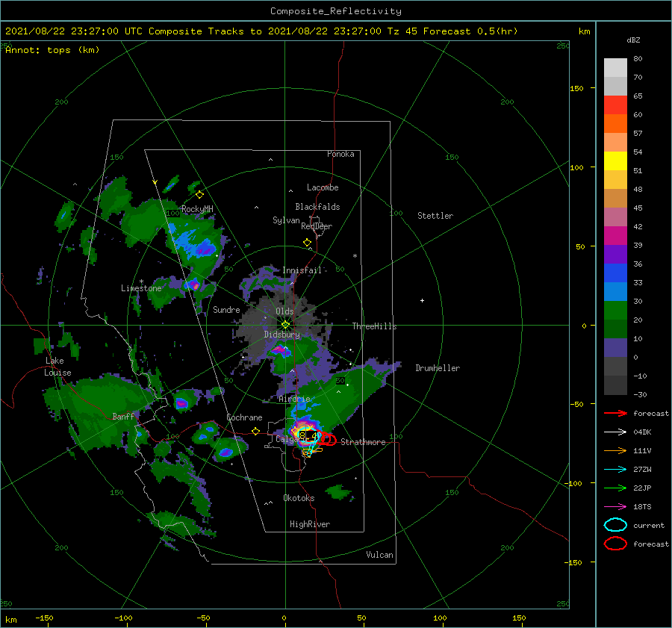Viewport: 672px width, 628px height.
Task: Click the Limestone label
Action: [x=141, y=288]
